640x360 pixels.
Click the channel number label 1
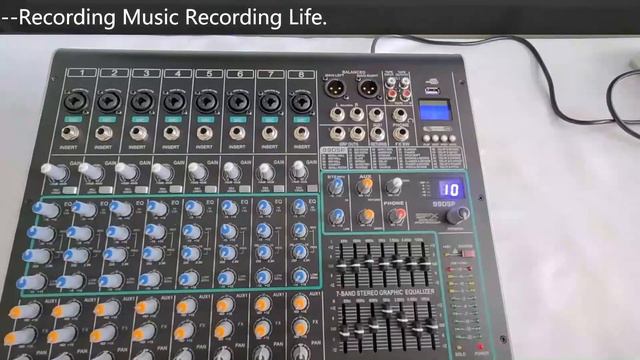click(82, 73)
